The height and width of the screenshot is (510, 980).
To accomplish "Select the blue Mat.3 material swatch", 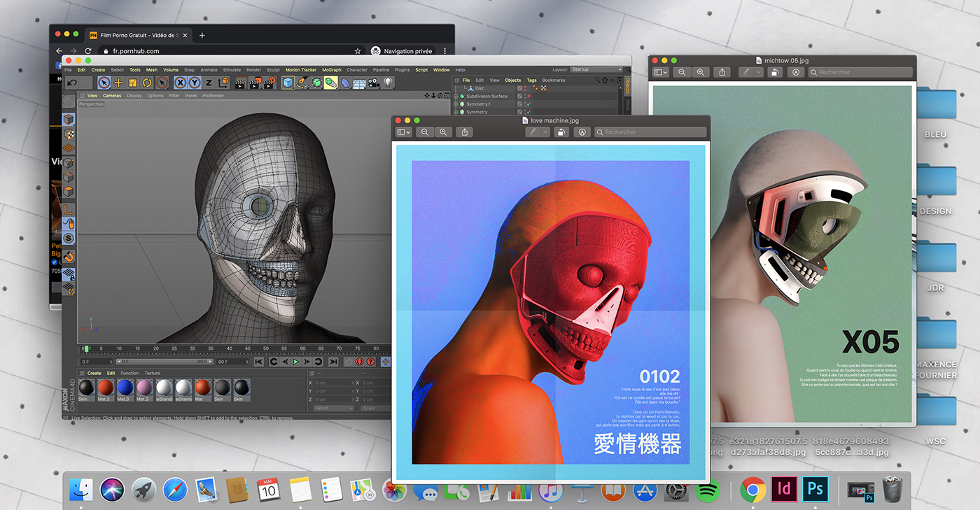I will [125, 388].
